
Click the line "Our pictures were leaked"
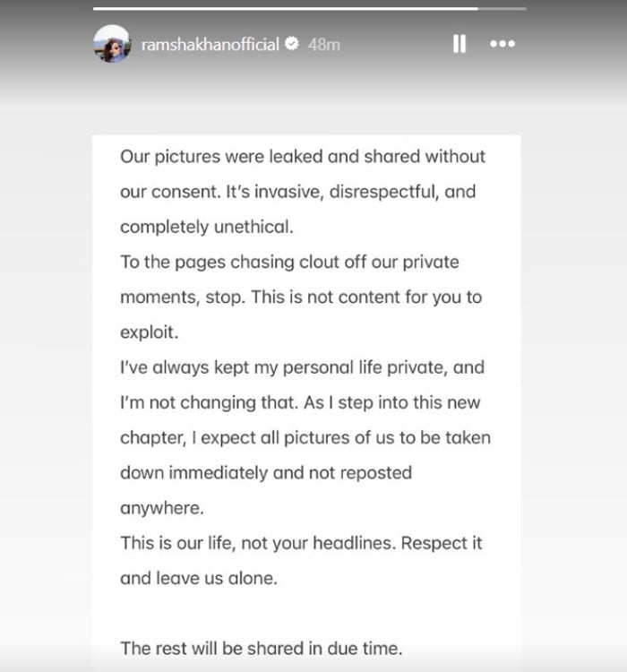[x=303, y=157]
